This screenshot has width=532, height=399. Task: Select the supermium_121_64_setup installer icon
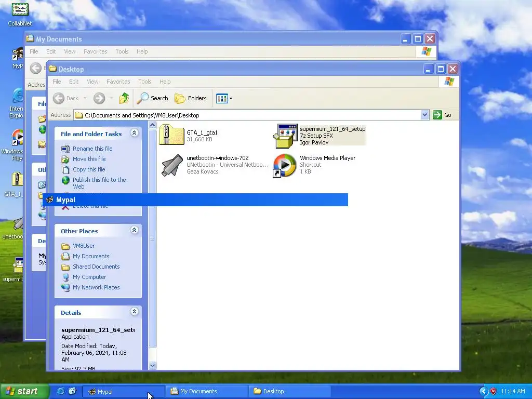point(285,136)
